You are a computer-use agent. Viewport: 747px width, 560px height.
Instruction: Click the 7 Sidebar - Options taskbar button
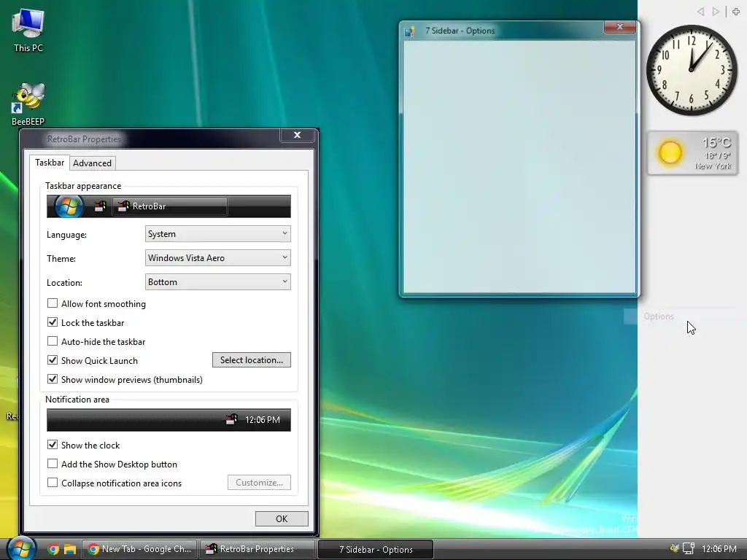[x=376, y=549]
